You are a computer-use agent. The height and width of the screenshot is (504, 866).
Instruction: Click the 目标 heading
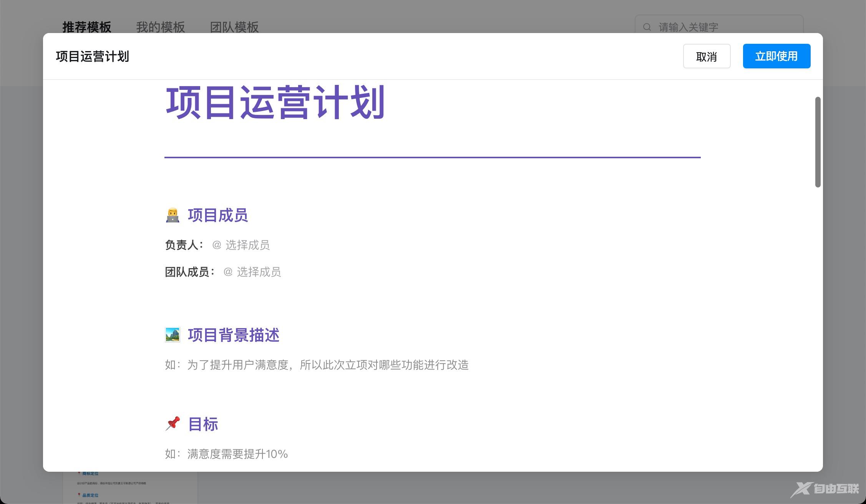click(203, 424)
